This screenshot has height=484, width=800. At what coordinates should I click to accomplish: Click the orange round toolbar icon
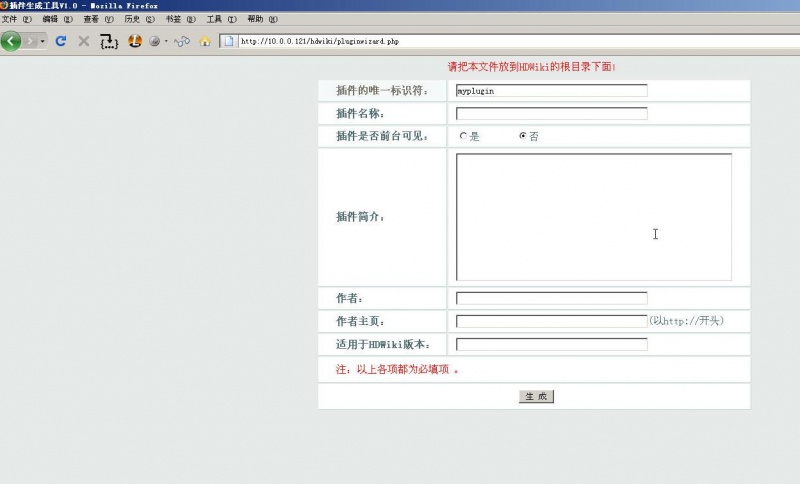point(134,41)
